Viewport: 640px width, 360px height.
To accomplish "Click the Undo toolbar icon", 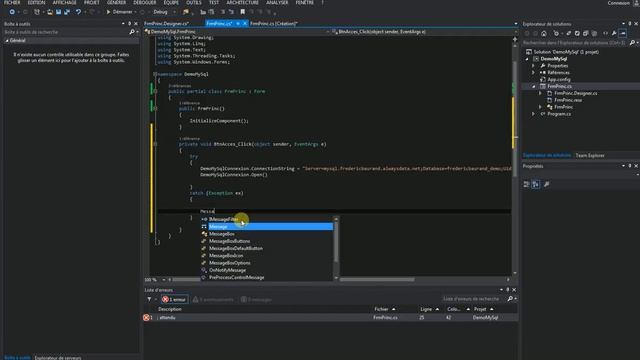I will [x=78, y=12].
